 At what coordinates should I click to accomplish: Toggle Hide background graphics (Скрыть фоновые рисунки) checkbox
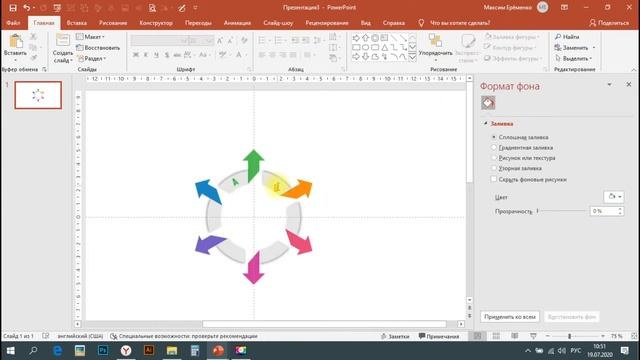click(494, 179)
